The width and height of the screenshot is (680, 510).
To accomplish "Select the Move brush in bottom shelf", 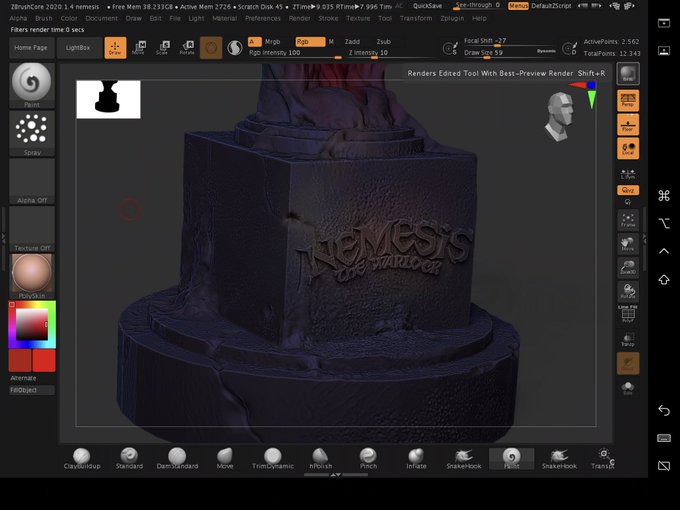I will point(225,459).
